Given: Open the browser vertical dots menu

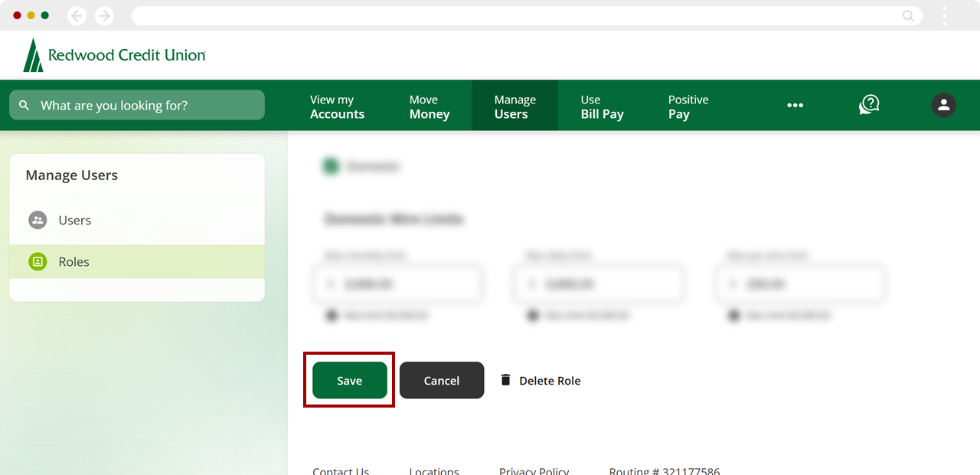Looking at the screenshot, I should pyautogui.click(x=945, y=15).
